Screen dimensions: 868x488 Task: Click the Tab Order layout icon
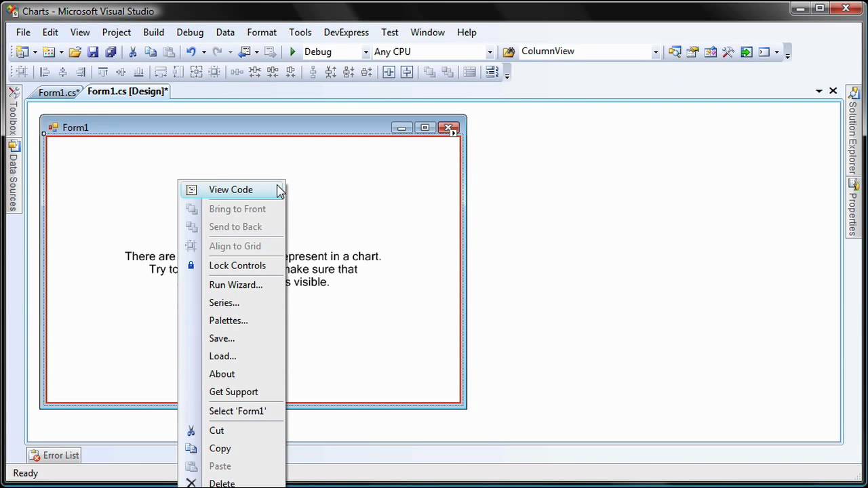(x=492, y=72)
